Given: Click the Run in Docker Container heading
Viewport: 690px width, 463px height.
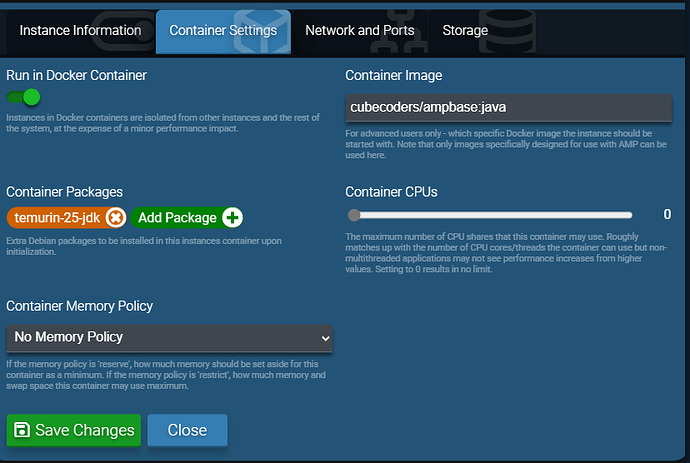Looking at the screenshot, I should [x=76, y=75].
